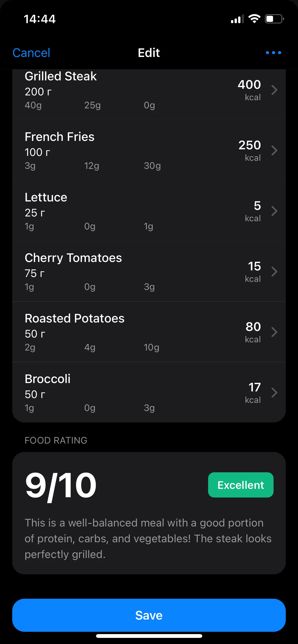
Task: Tap the 400 kcal value for steak
Action: coord(249,85)
